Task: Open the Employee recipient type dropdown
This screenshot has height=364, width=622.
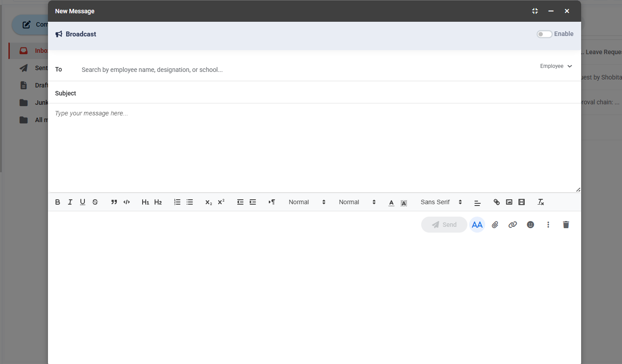Action: (556, 66)
